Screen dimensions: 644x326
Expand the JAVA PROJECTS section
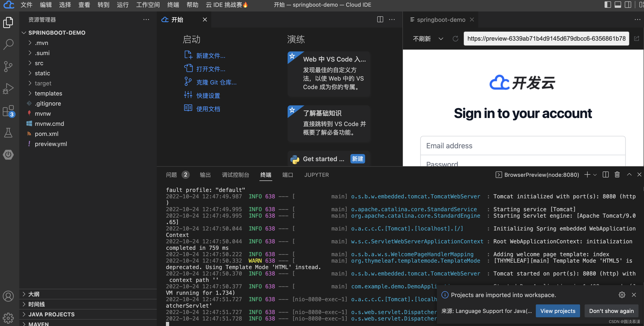coord(51,314)
